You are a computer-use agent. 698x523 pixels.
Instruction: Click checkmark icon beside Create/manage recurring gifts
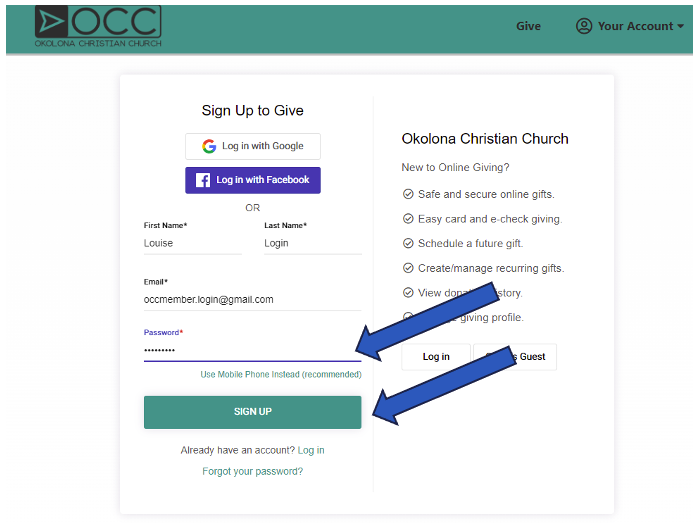[408, 268]
